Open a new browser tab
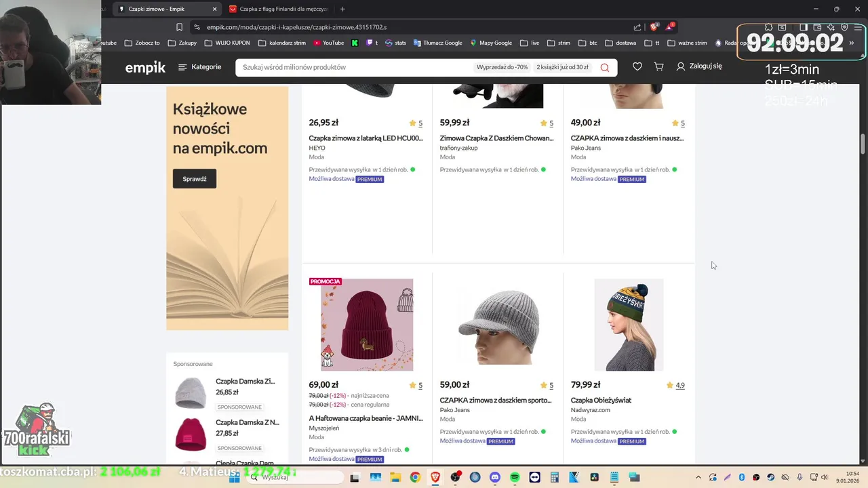The image size is (868, 488). pyautogui.click(x=342, y=9)
